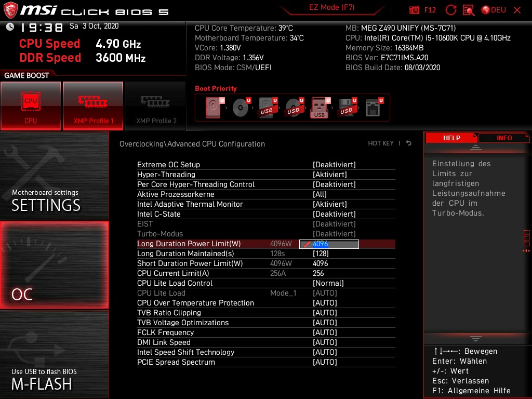Viewport: 532px width, 399px height.
Task: Toggle XMP Profile 1
Action: [x=93, y=106]
